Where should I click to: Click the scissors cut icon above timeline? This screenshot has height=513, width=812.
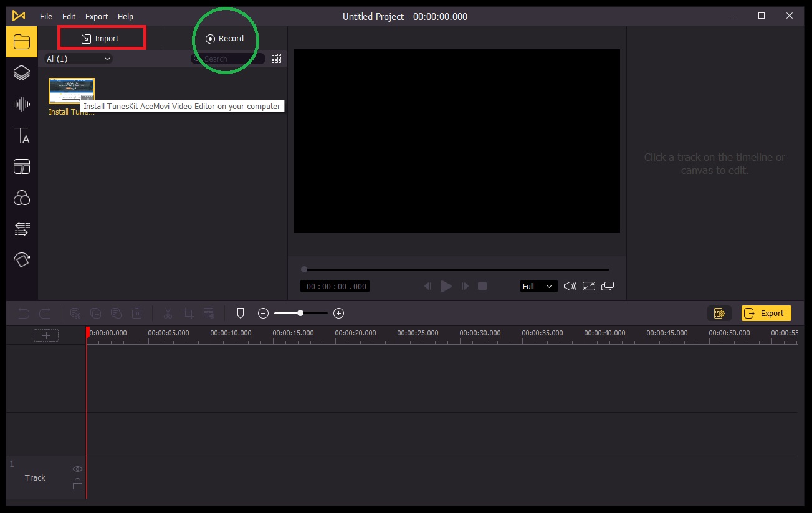pos(167,313)
